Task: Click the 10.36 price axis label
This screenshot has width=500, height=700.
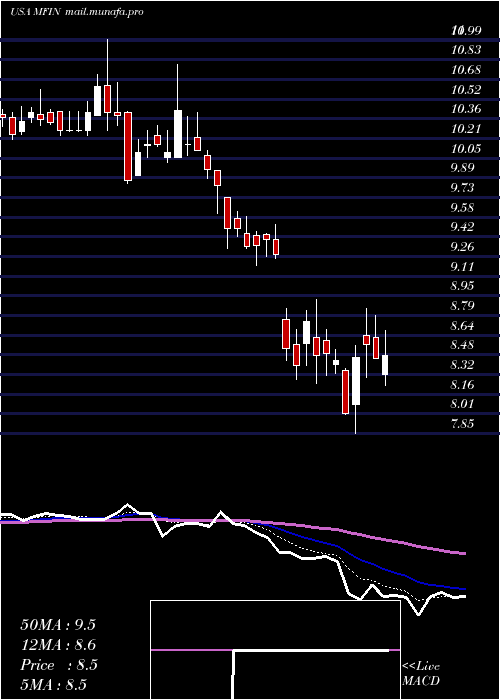Action: click(466, 109)
